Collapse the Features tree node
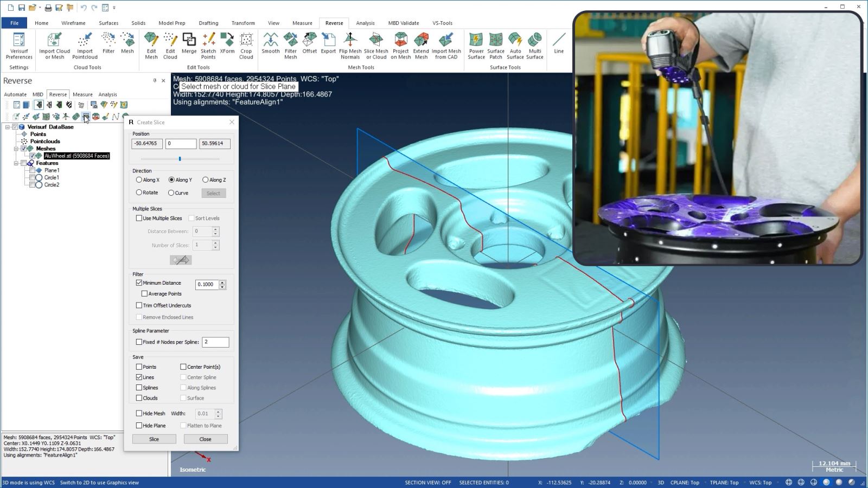 [x=16, y=163]
